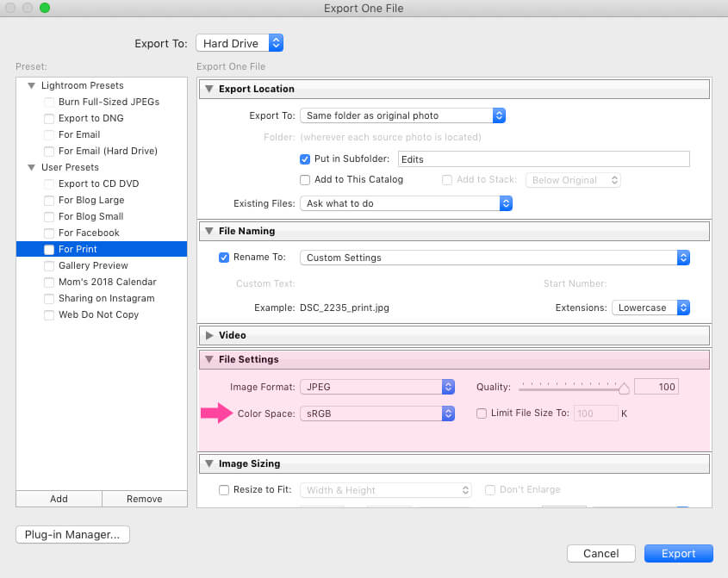The width and height of the screenshot is (728, 578).
Task: Open the Plug-in Manager
Action: [x=72, y=534]
